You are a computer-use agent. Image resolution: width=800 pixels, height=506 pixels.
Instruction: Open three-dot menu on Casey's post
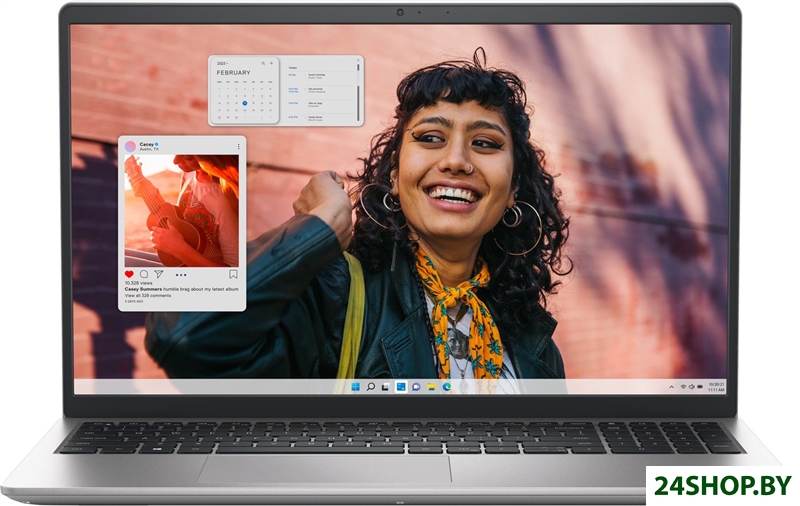click(x=238, y=146)
